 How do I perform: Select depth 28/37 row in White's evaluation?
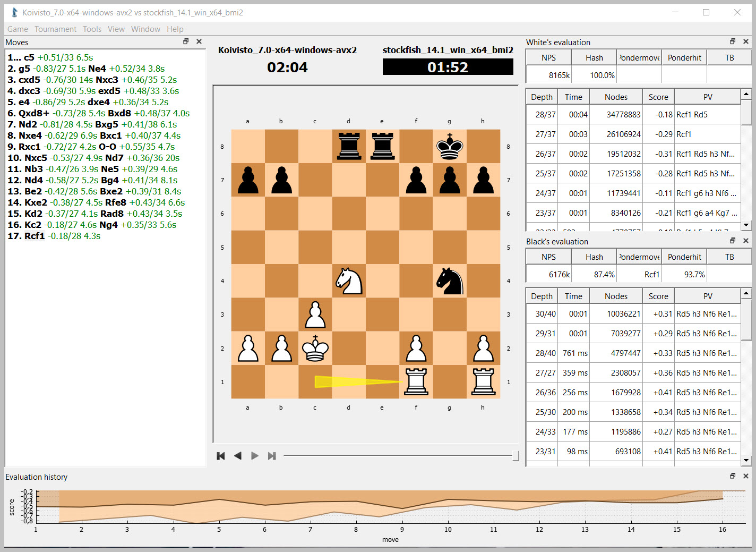(x=633, y=114)
